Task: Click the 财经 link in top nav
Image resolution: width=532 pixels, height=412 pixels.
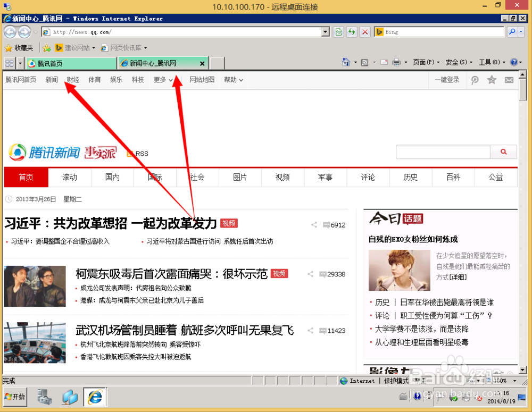Action: pos(72,80)
